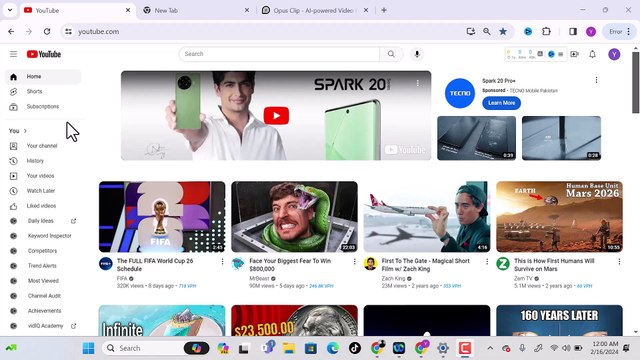Show hidden system tray icons
This screenshot has height=360, width=640.
pos(490,348)
